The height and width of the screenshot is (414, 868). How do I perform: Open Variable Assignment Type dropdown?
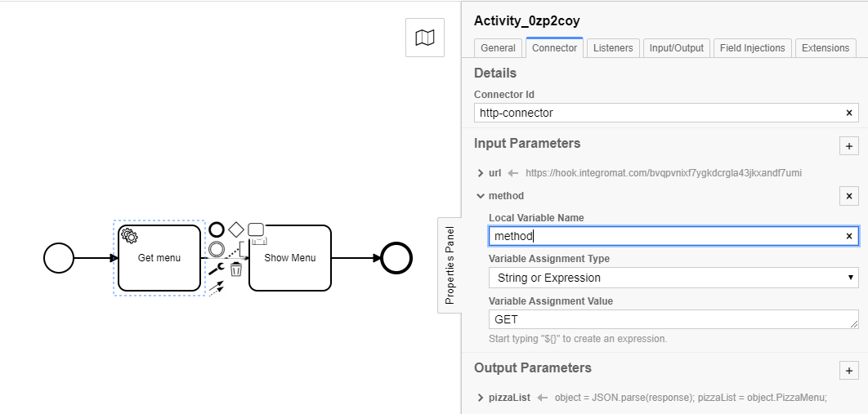tap(673, 278)
